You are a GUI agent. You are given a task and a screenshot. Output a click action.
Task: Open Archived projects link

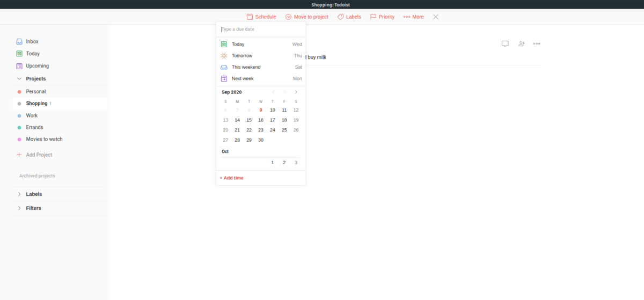pos(37,176)
